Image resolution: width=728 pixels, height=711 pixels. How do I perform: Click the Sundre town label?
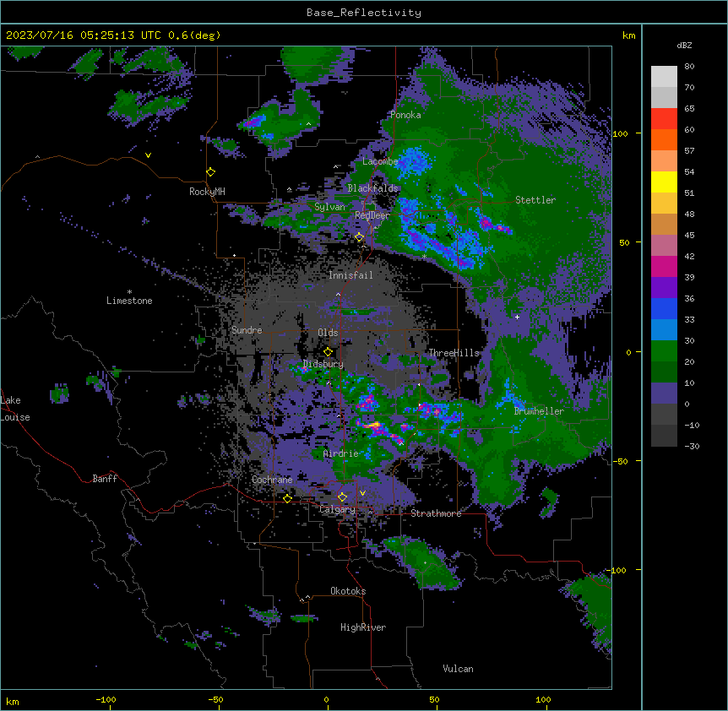click(x=247, y=330)
